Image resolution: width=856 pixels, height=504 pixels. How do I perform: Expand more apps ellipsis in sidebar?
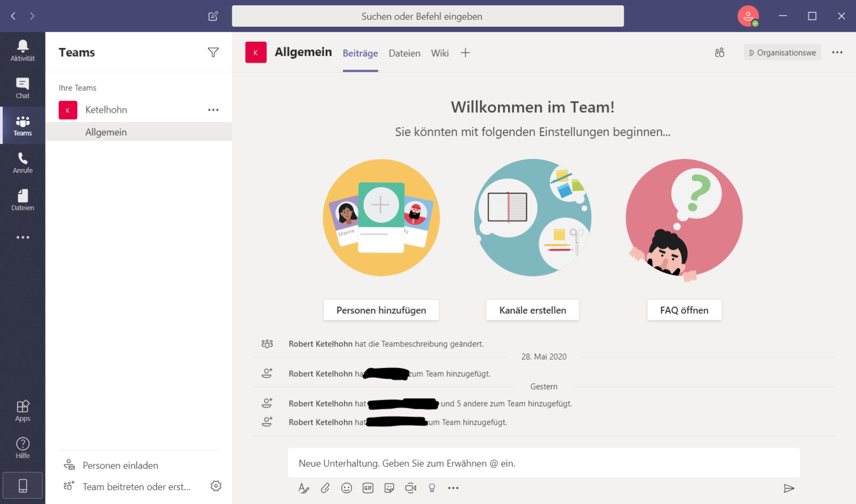coord(22,238)
